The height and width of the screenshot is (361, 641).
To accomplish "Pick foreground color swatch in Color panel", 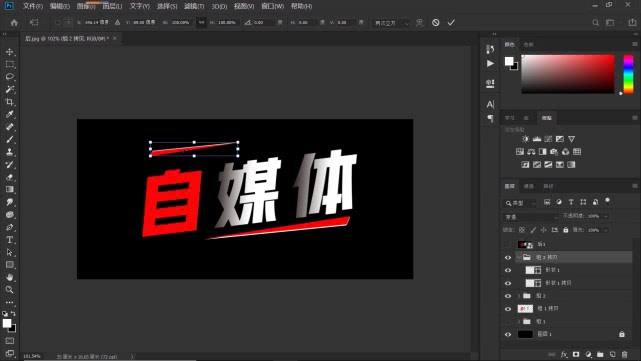I will pyautogui.click(x=509, y=61).
